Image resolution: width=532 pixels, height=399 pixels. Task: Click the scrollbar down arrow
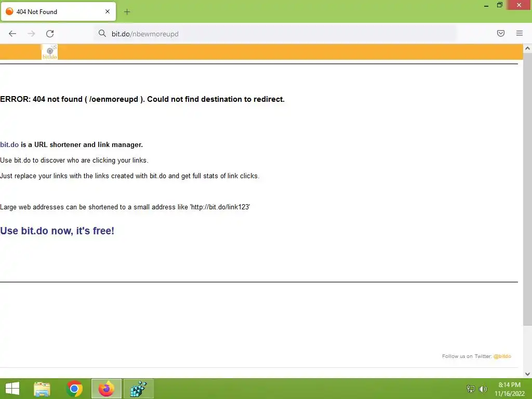[527, 374]
